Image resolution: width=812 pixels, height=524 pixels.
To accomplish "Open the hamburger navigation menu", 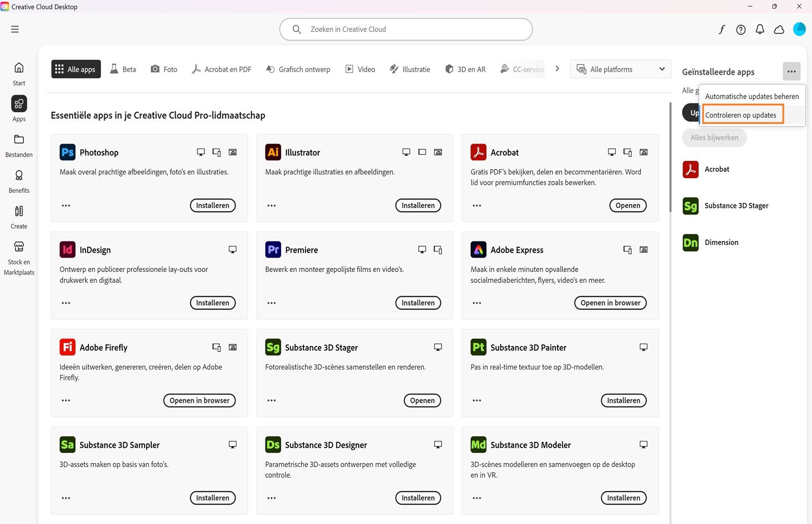I will tap(15, 29).
